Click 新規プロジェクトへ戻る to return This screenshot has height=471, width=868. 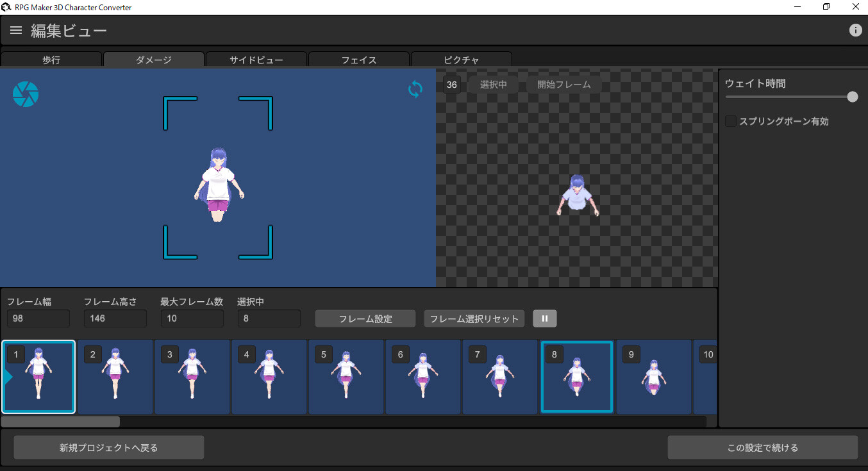(x=108, y=447)
